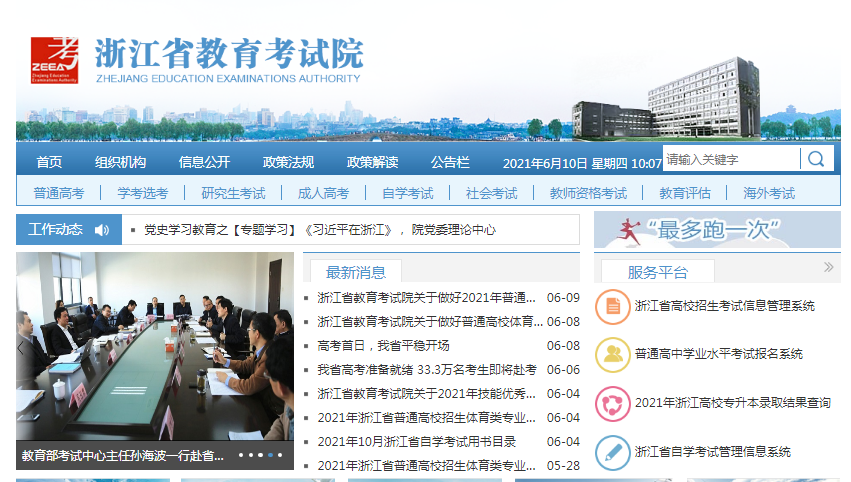The height and width of the screenshot is (482, 851).
Task: Open the 最多跑一次 banner
Action: 717,230
